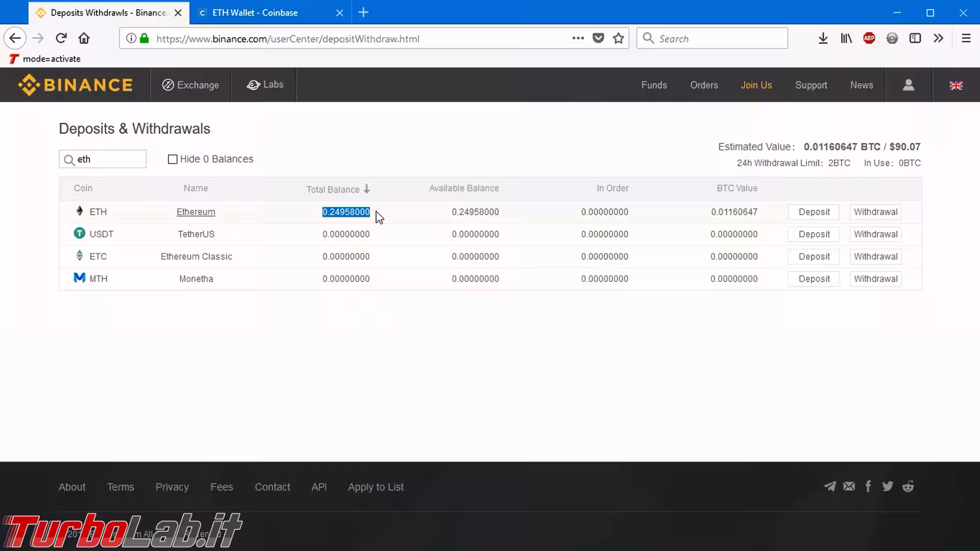Click the Binance logo
The image size is (980, 551).
76,85
